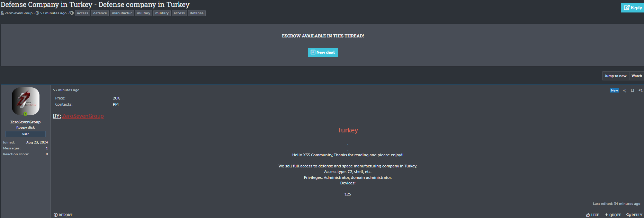Click the tag icon before the thread tags
644x218 pixels.
tap(72, 13)
